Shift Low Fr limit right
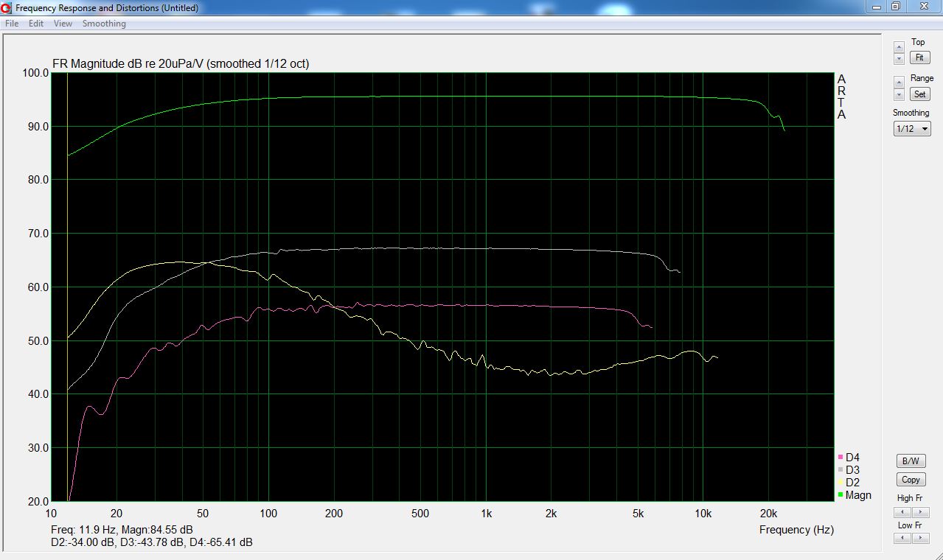This screenshot has height=560, width=943. tap(921, 538)
